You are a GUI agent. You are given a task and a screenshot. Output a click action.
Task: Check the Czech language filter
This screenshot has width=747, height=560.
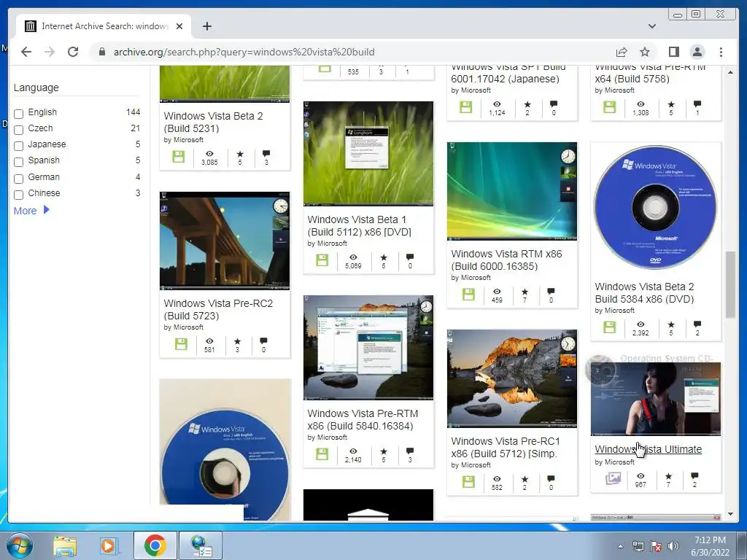[18, 130]
